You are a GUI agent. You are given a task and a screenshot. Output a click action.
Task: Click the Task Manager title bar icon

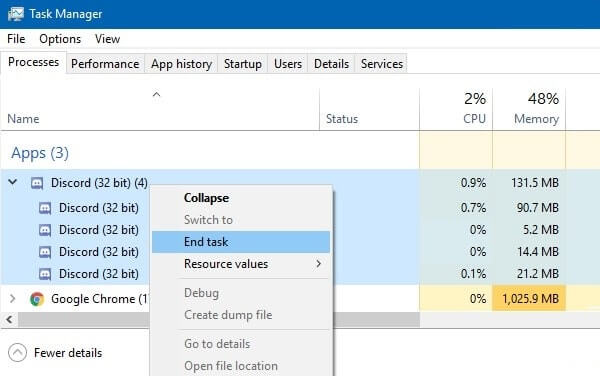pos(16,14)
